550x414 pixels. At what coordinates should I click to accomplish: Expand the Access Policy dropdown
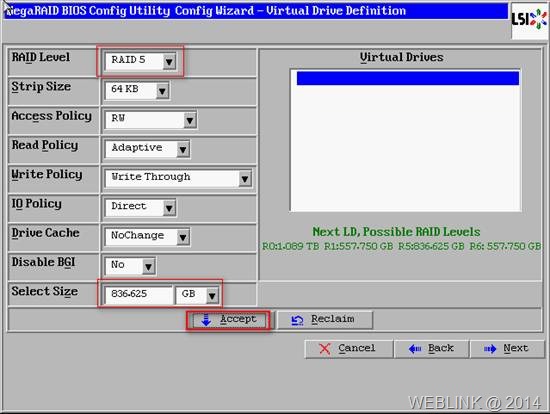190,120
